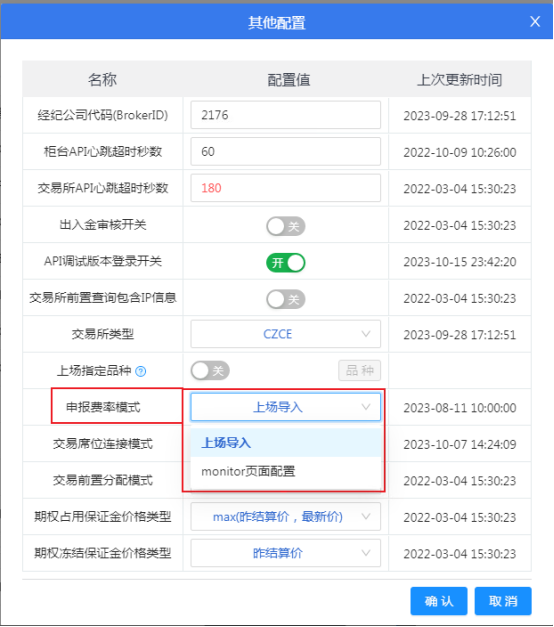Click the 柜台API心跳超时秒数 input field
The width and height of the screenshot is (554, 627).
click(x=286, y=152)
